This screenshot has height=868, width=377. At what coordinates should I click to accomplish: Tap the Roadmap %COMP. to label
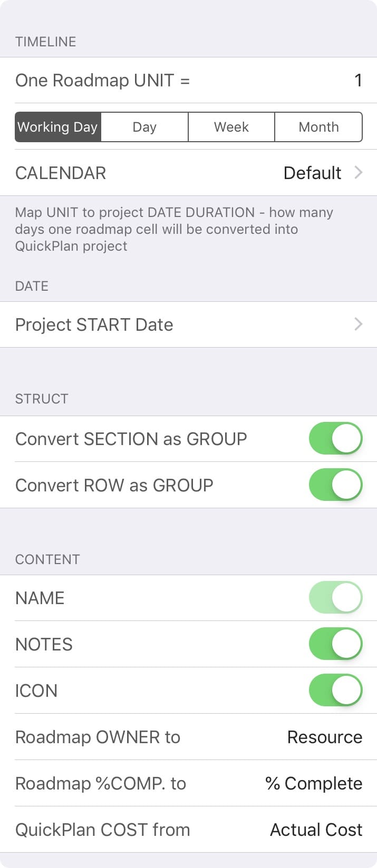click(x=101, y=783)
